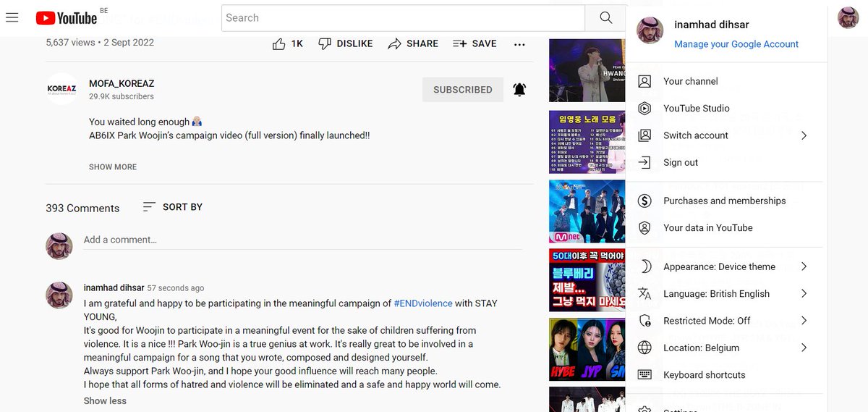
Task: Click the avatar beside Add a comment
Action: click(x=59, y=245)
